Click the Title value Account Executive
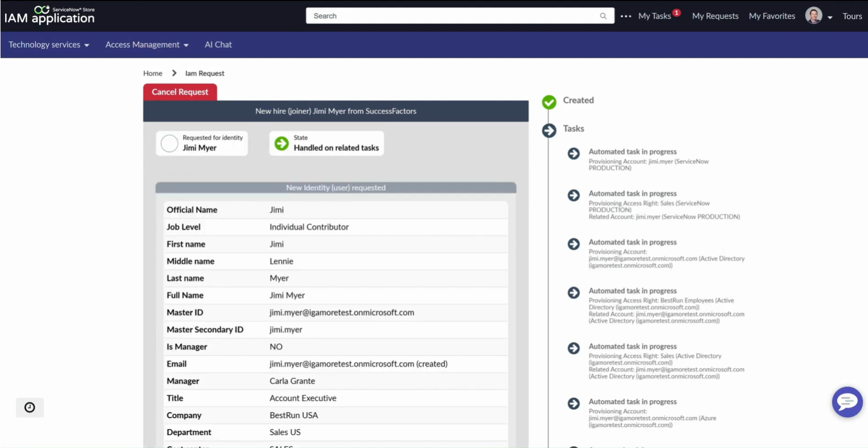The height and width of the screenshot is (448, 868). (x=303, y=398)
